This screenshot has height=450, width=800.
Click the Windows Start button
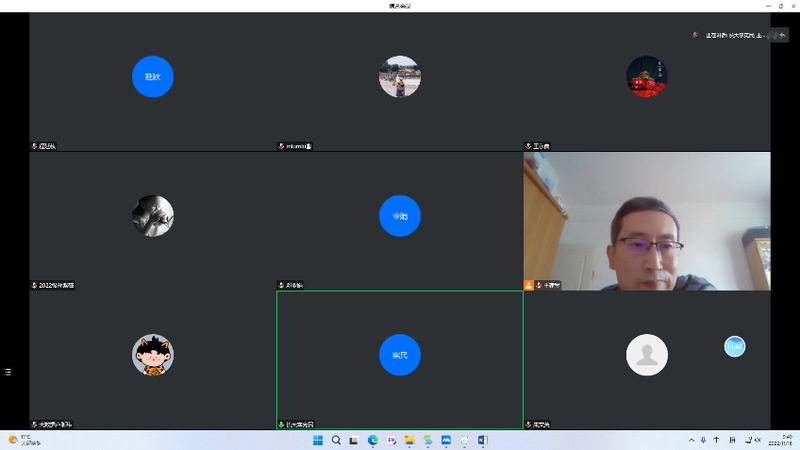tap(318, 440)
